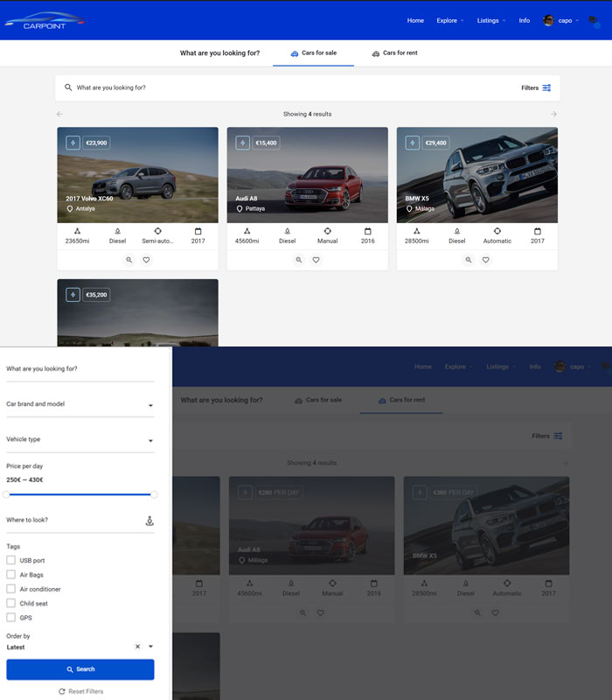The width and height of the screenshot is (612, 700).
Task: Check the Air conditioner tag
Action: pos(11,589)
